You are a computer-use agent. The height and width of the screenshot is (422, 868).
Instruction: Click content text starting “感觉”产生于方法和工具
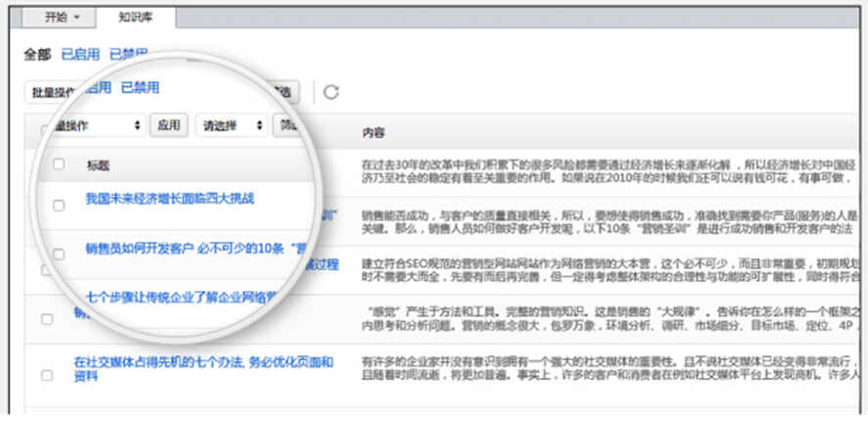coord(612,317)
